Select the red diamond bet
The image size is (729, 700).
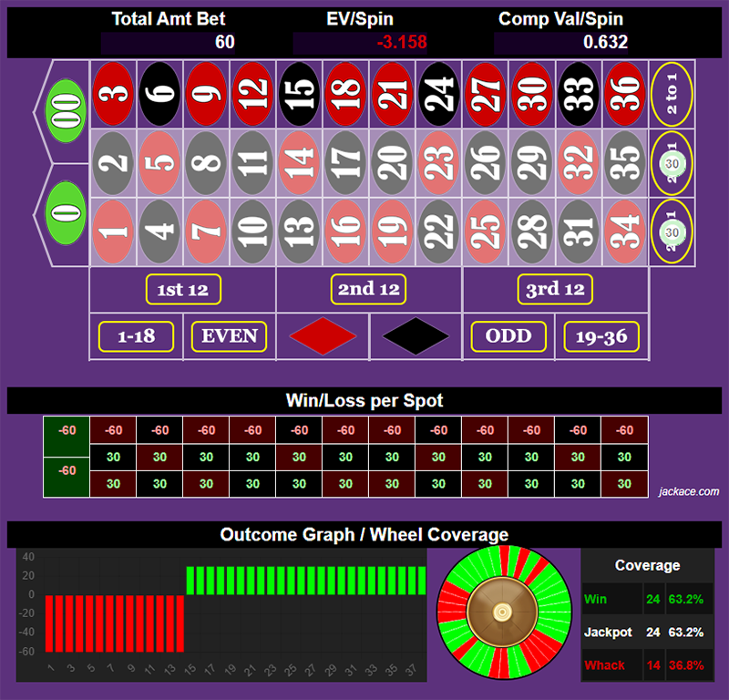[321, 336]
